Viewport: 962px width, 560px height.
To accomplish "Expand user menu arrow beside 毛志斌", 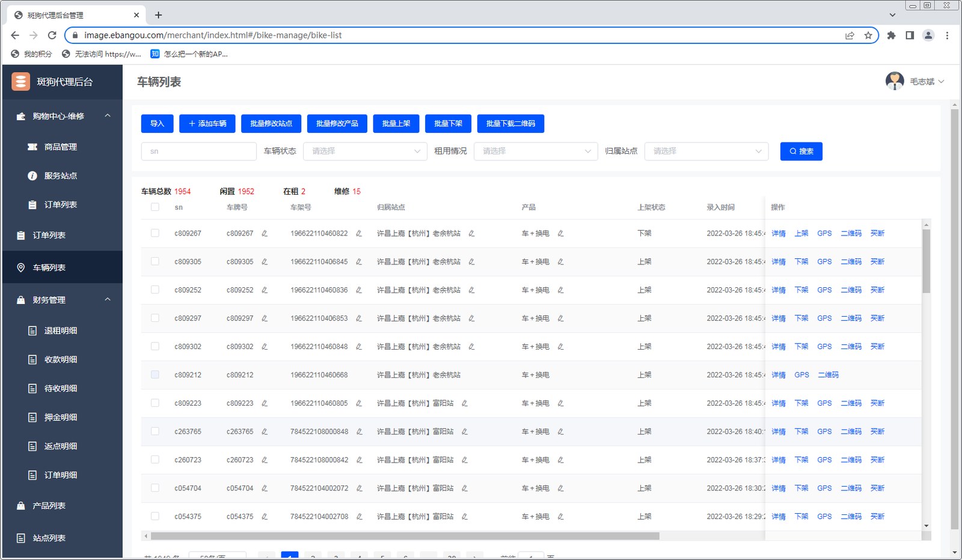I will pos(942,81).
